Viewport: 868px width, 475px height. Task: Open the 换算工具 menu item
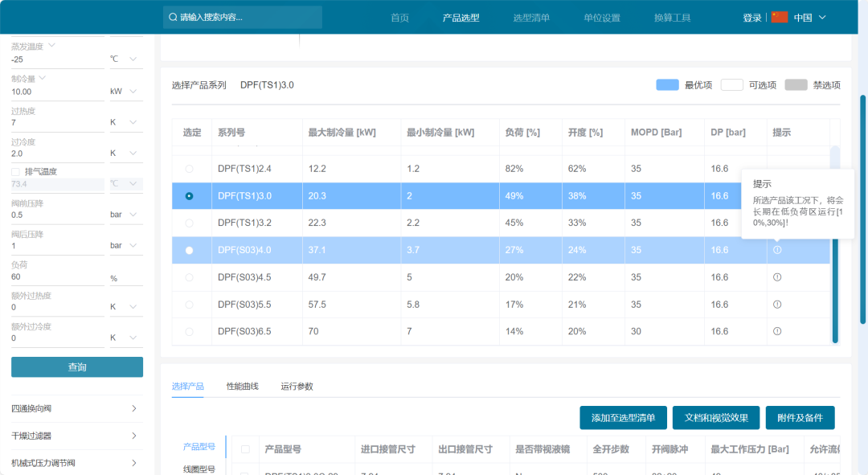pos(672,18)
